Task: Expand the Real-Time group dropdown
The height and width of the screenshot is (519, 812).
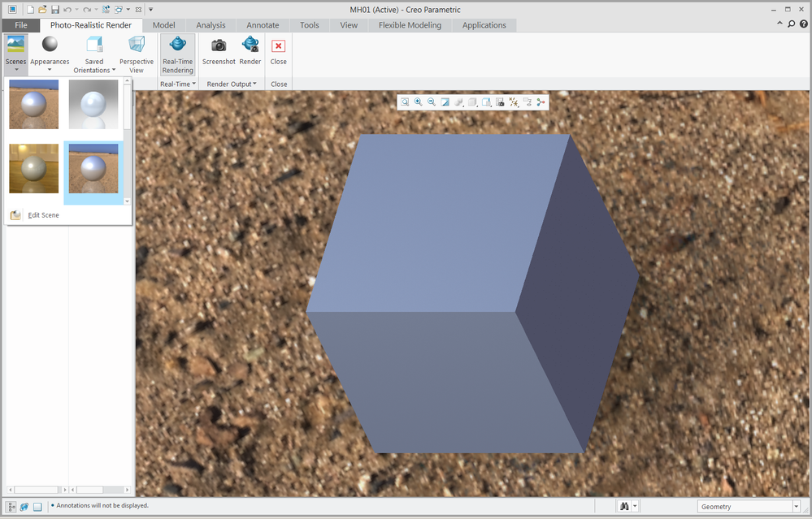Action: [178, 84]
